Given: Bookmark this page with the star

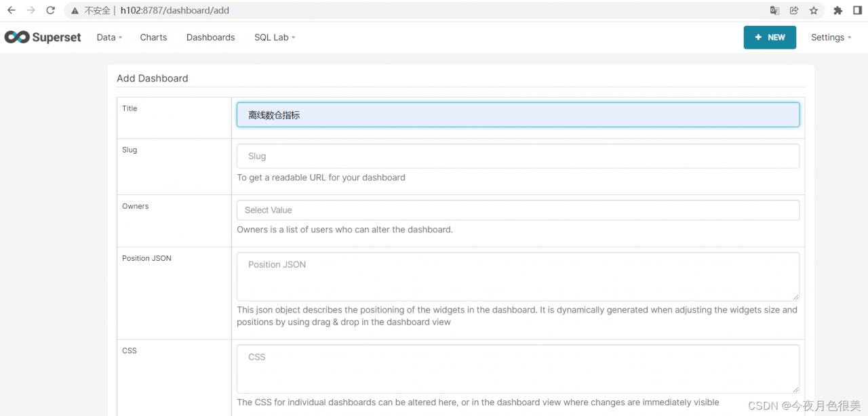Looking at the screenshot, I should (814, 10).
